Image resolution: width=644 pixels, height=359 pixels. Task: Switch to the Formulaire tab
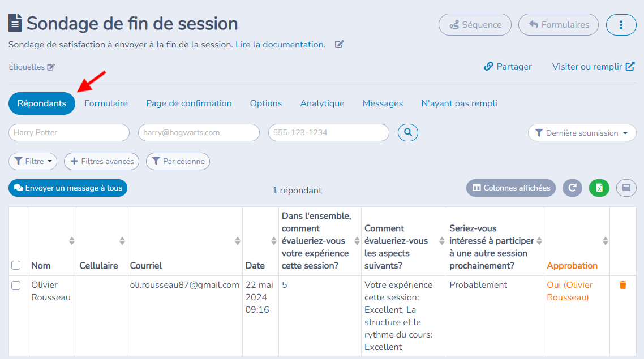pos(106,103)
